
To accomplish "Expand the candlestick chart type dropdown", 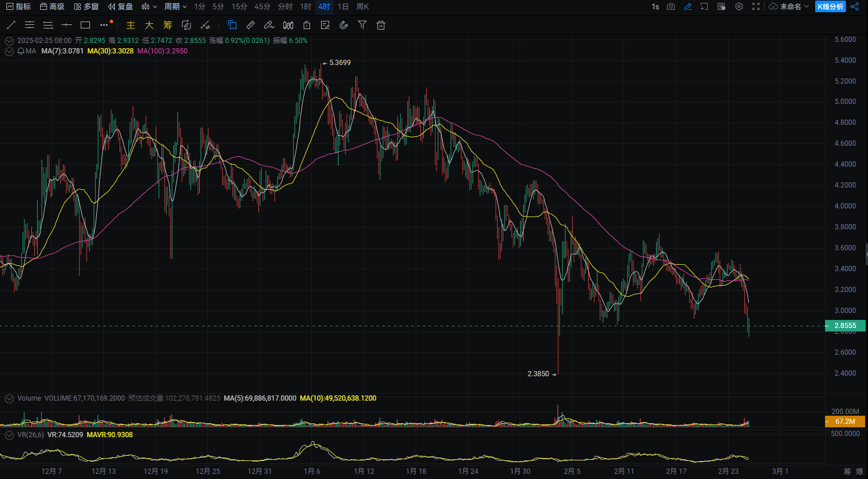I will click(x=149, y=6).
